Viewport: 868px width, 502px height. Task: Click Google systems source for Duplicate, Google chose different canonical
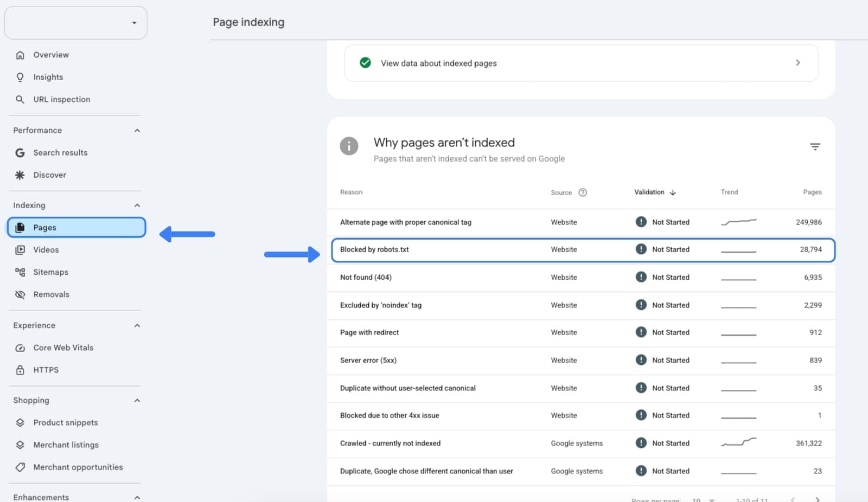click(x=577, y=471)
